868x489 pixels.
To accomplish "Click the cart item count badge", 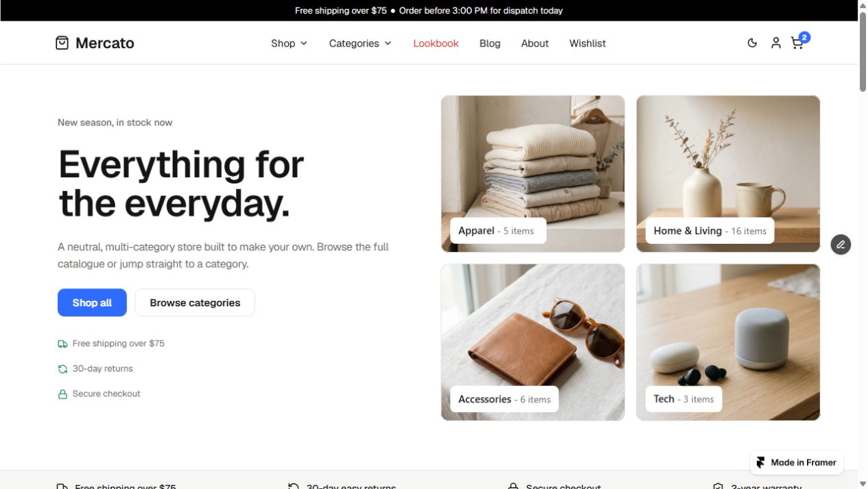I will [x=805, y=37].
